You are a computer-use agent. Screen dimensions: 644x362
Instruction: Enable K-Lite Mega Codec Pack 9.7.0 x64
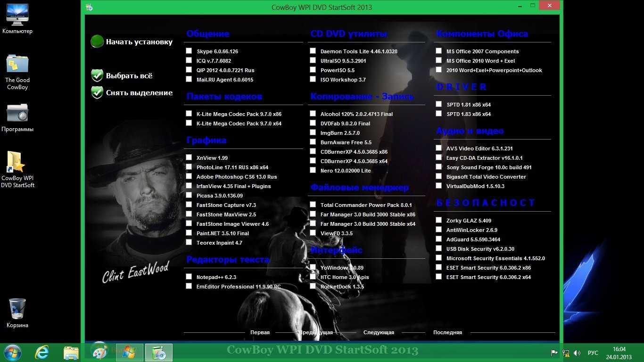[189, 123]
